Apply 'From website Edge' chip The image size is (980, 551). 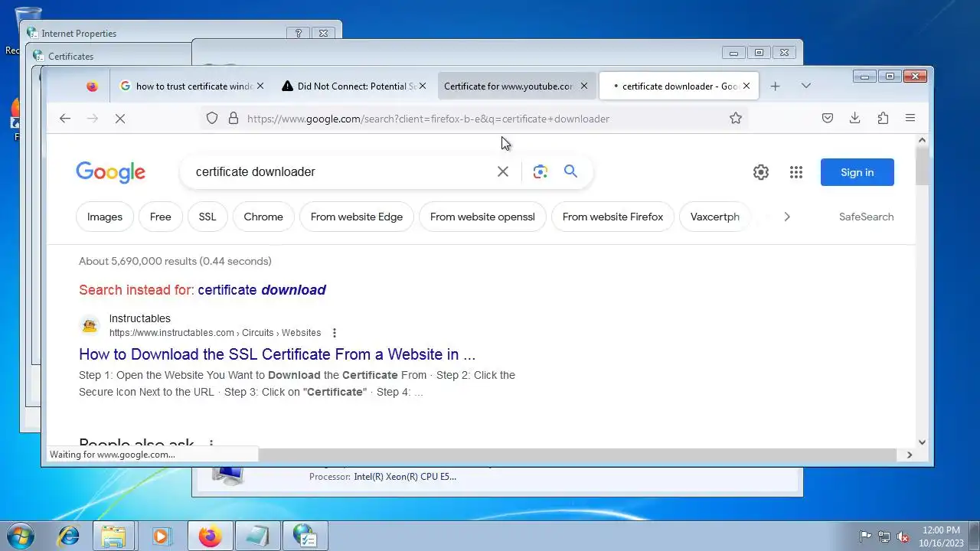[x=357, y=217]
